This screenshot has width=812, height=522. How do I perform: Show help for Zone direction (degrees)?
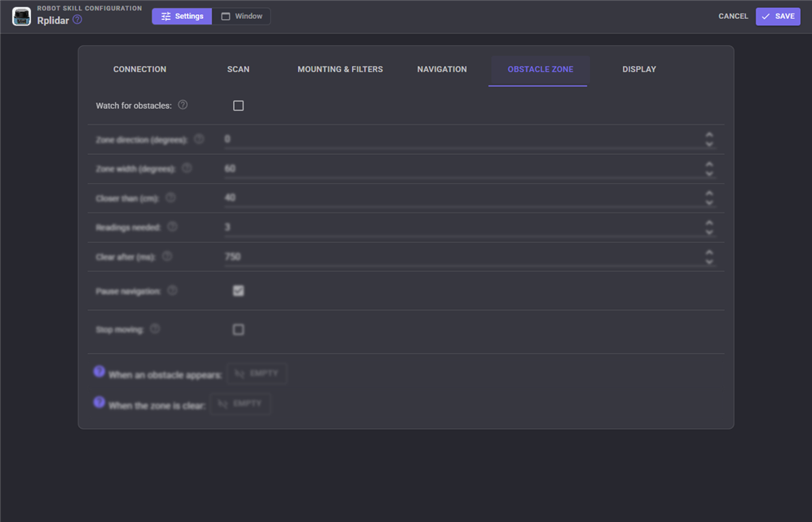tap(199, 139)
